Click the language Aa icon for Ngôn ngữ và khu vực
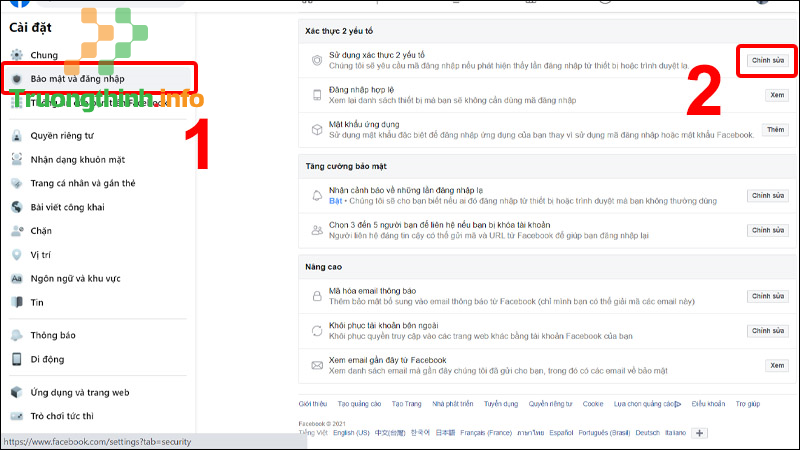This screenshot has width=800, height=450. 17,279
